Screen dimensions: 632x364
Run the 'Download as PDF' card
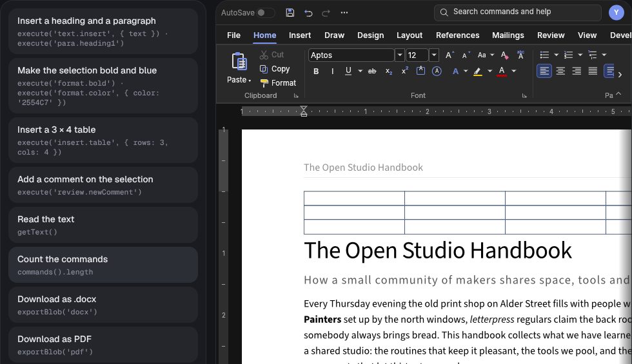103,345
